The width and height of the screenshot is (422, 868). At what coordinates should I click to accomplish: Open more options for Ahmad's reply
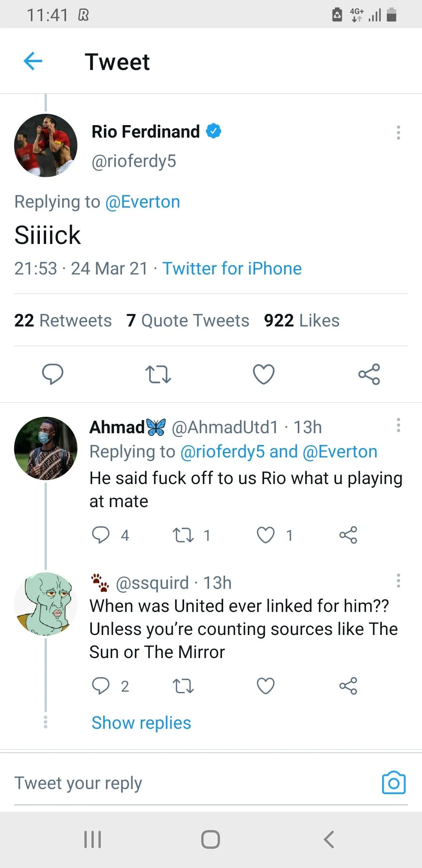tap(398, 425)
